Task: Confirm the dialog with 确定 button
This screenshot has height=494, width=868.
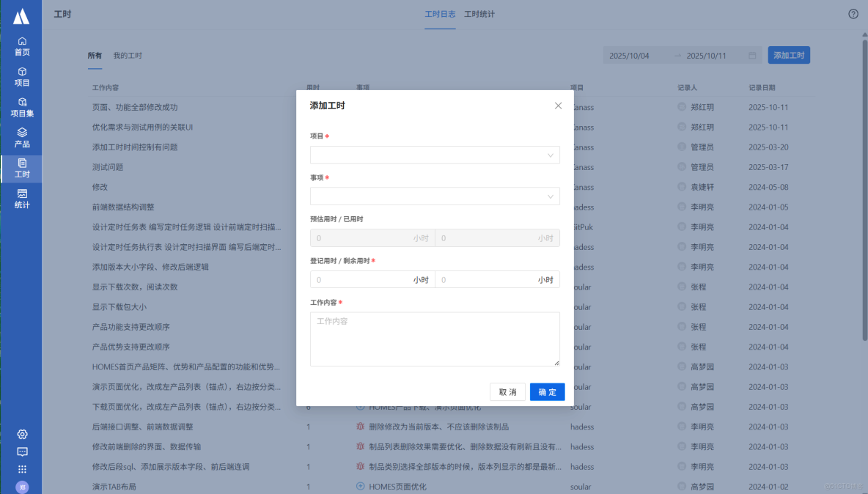Action: 546,391
